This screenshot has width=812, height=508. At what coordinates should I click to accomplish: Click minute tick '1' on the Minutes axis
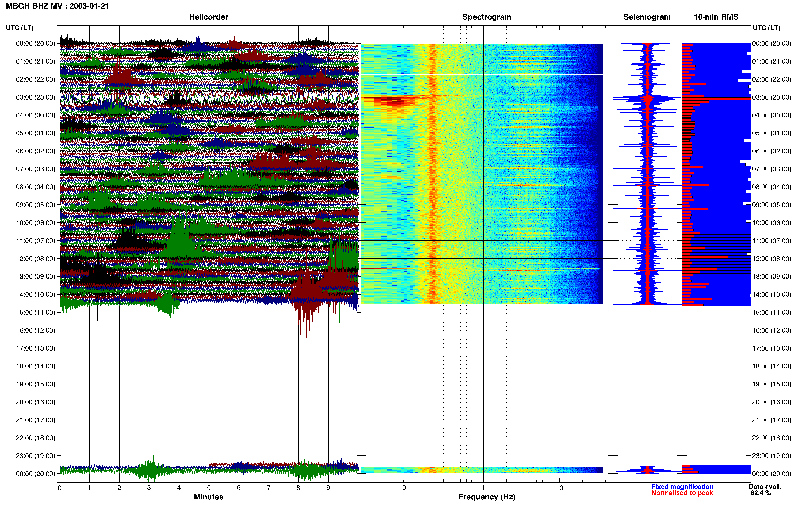click(89, 488)
